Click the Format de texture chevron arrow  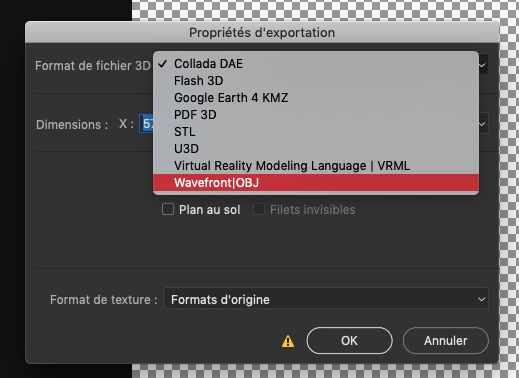pos(481,299)
